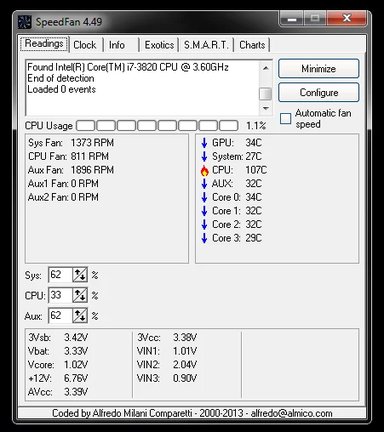Open the Info tab
Screen dimensions: 384x432
click(117, 45)
